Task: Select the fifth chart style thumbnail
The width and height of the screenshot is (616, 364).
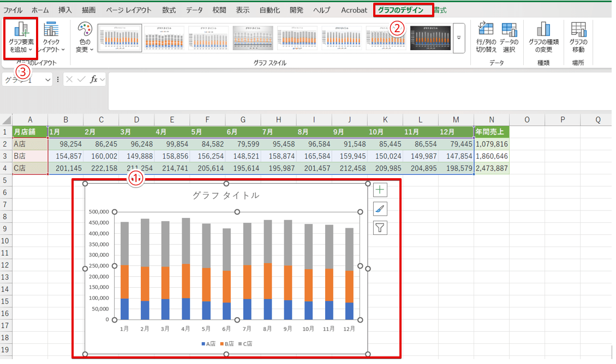Action: pos(297,38)
